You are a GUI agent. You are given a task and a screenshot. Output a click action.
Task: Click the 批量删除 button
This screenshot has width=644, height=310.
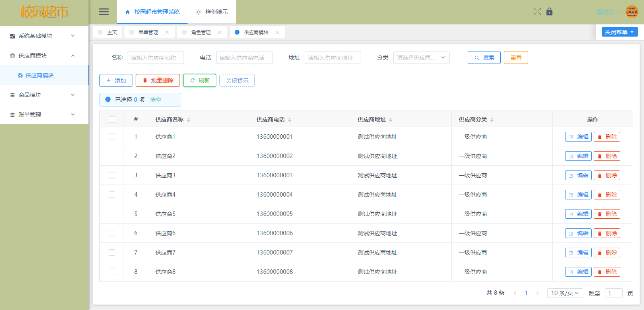click(158, 80)
